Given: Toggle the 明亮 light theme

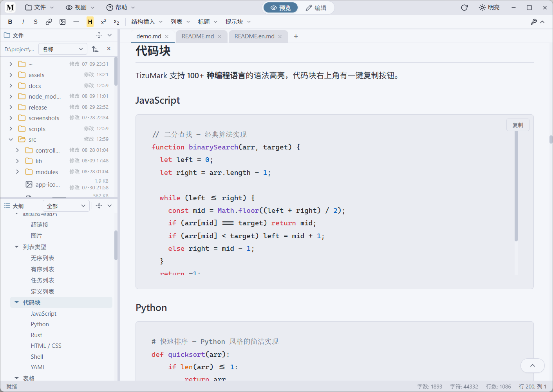Looking at the screenshot, I should click(x=489, y=7).
